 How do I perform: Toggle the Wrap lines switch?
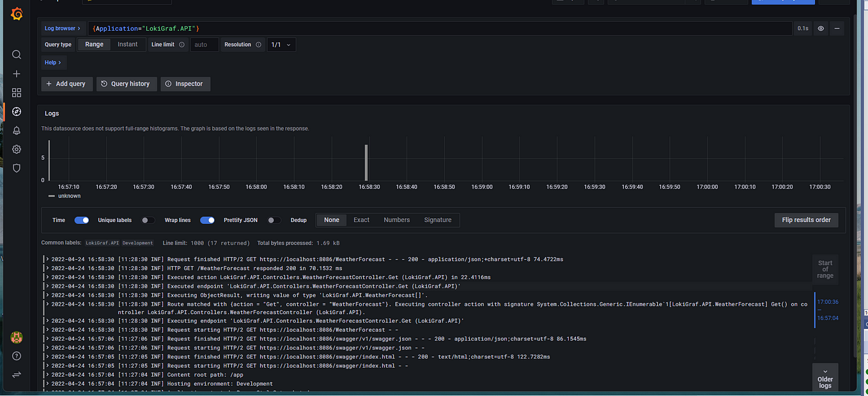(207, 220)
